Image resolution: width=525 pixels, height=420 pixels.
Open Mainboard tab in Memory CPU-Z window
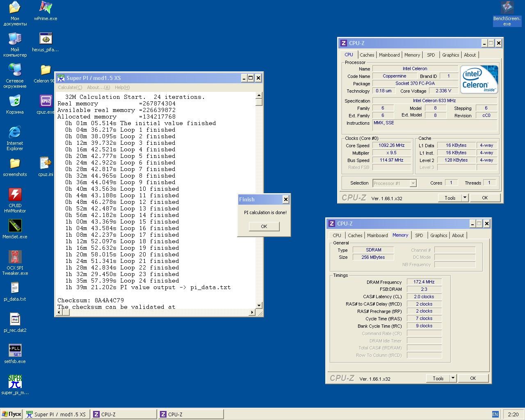pyautogui.click(x=377, y=235)
